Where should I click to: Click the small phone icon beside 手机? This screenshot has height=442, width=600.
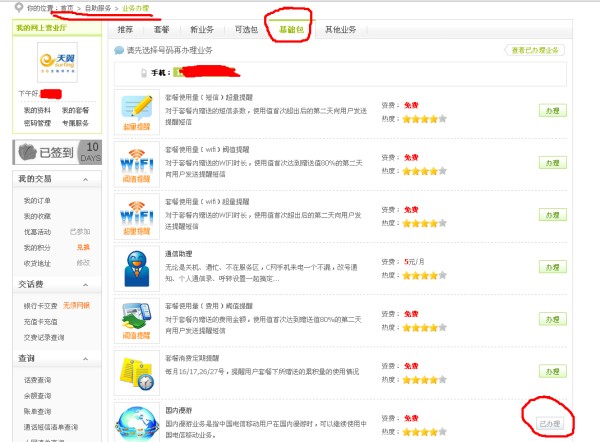144,73
